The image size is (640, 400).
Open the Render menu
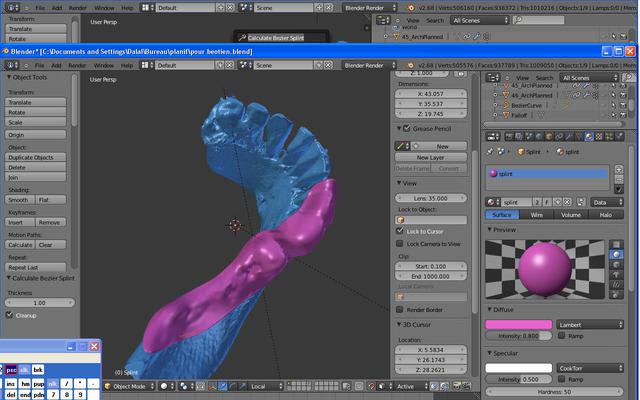point(75,64)
